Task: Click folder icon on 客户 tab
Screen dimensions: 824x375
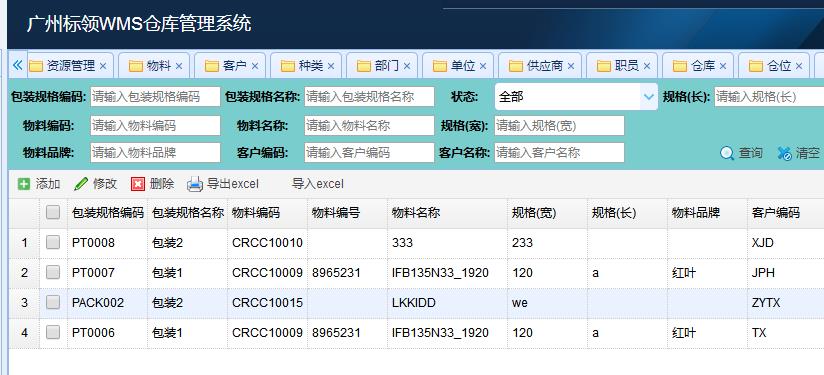Action: pyautogui.click(x=212, y=66)
